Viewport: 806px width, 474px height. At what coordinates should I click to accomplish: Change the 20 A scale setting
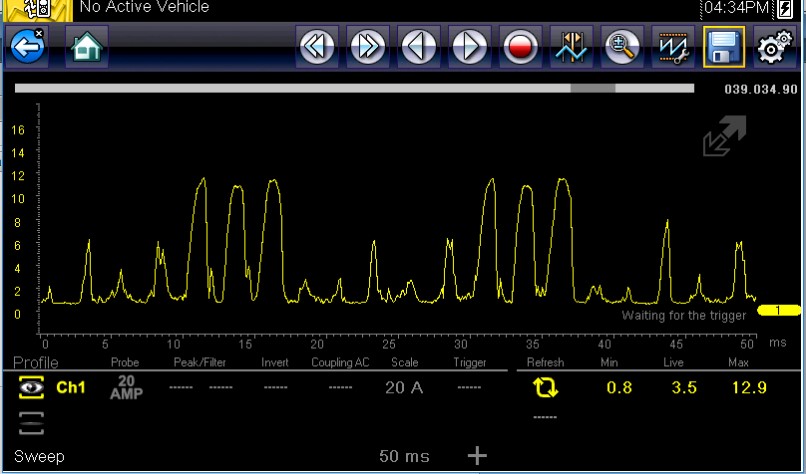[x=404, y=388]
